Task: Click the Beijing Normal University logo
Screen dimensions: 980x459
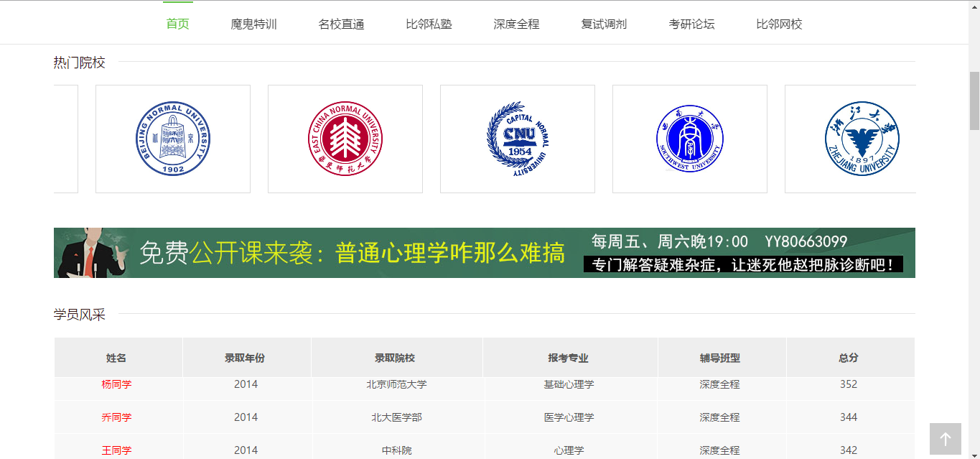Action: pos(173,139)
